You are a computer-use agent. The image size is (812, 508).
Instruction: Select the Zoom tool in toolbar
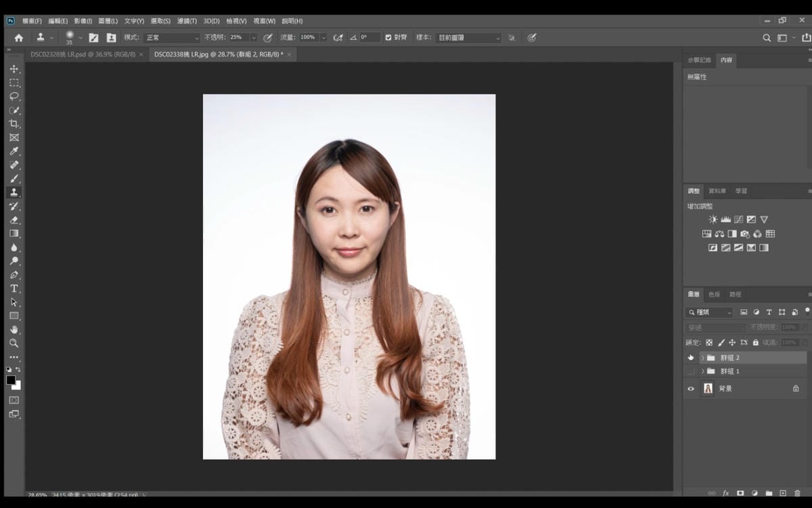[14, 343]
